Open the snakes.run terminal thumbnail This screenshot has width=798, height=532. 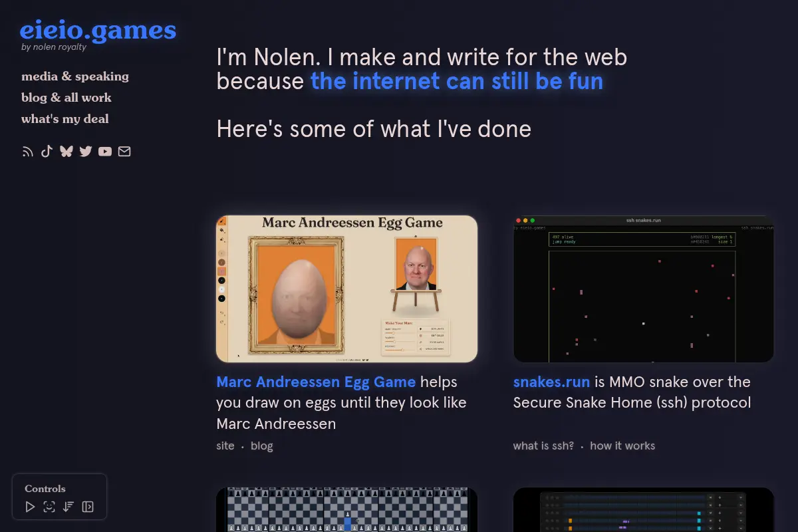[x=644, y=289]
